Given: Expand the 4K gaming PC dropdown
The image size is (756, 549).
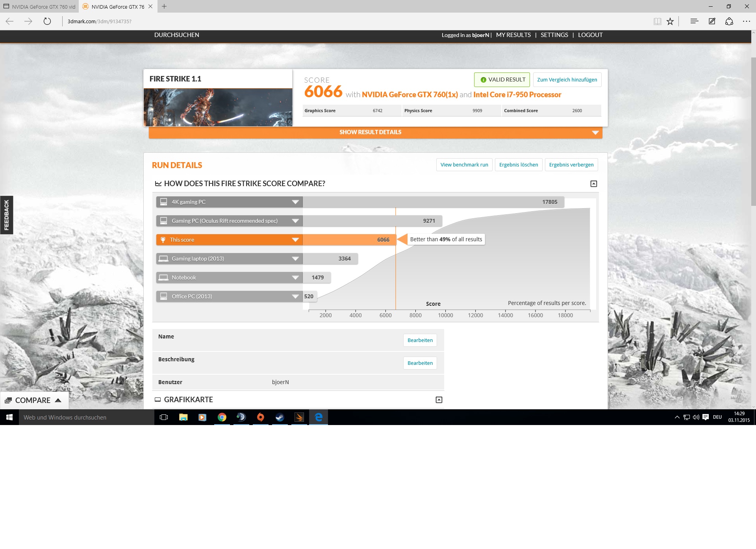Looking at the screenshot, I should [x=295, y=202].
